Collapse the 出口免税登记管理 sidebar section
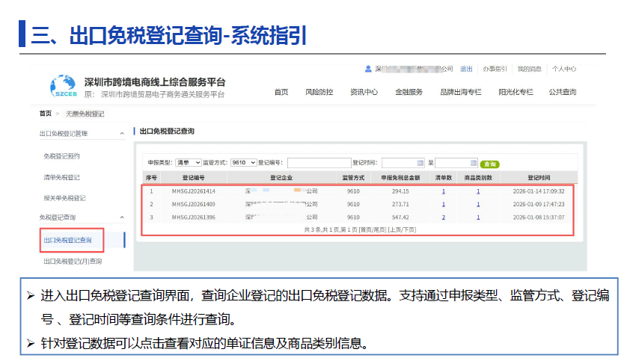Viewport: 630px width, 364px height. pyautogui.click(x=122, y=134)
